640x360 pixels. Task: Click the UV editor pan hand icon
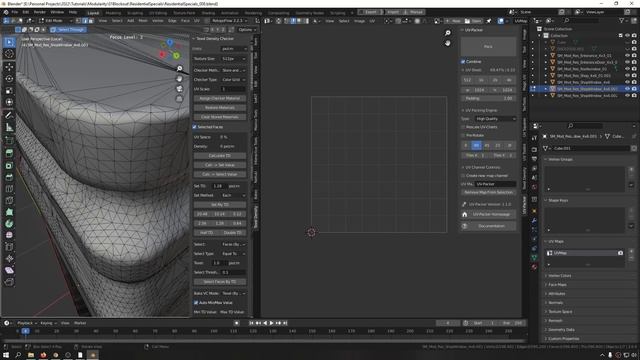(448, 43)
